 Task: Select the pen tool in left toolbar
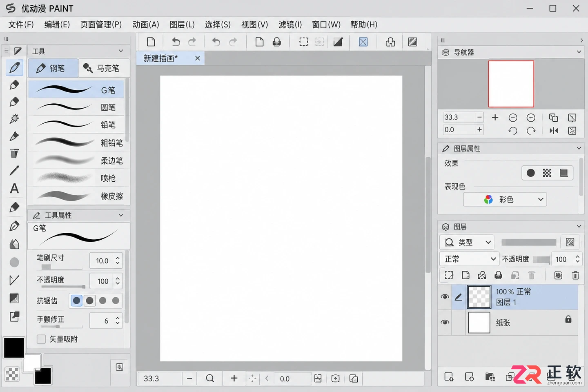(x=14, y=68)
